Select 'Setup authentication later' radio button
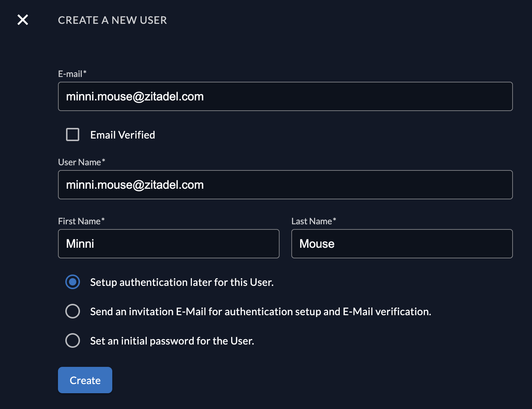This screenshot has width=532, height=409. tap(73, 282)
